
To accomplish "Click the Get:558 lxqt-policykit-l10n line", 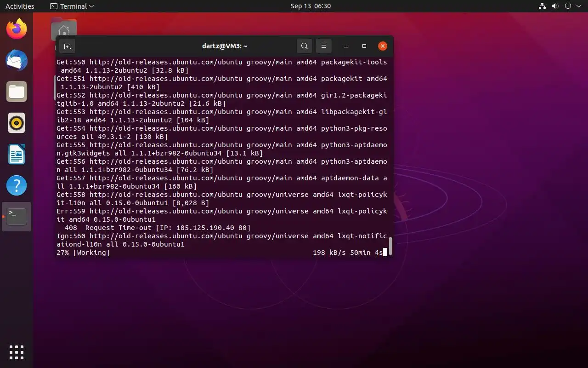I will tap(222, 199).
